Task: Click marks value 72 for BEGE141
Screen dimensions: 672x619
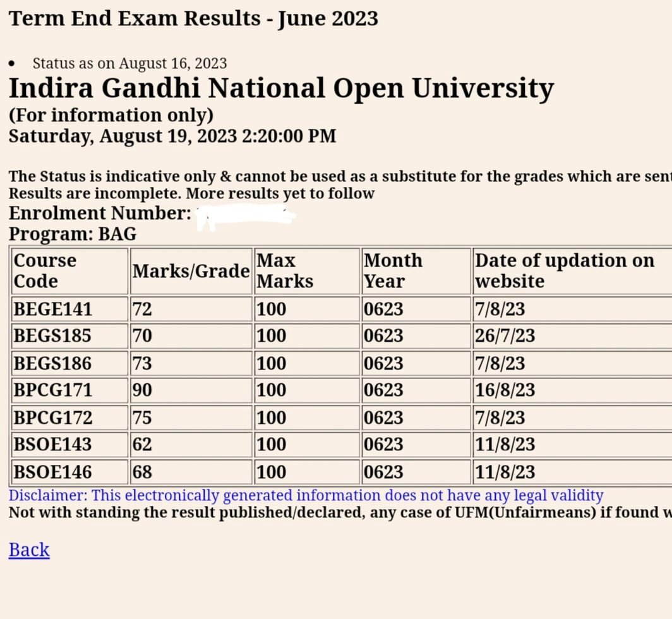Action: coord(142,309)
